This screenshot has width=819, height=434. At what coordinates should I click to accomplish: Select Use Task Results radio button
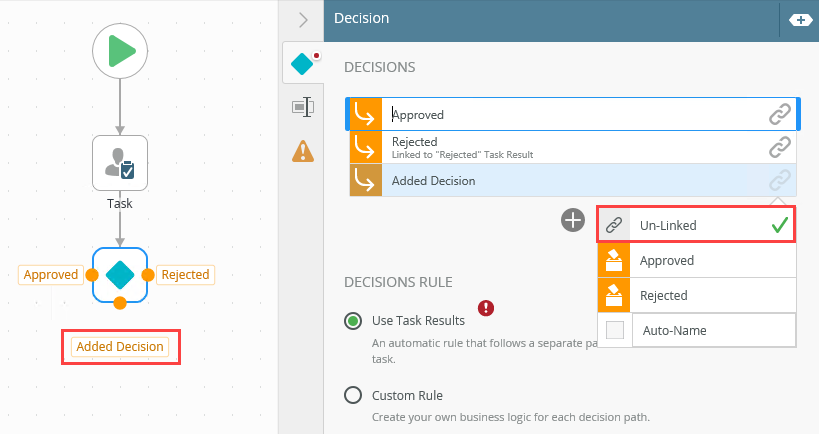point(352,321)
